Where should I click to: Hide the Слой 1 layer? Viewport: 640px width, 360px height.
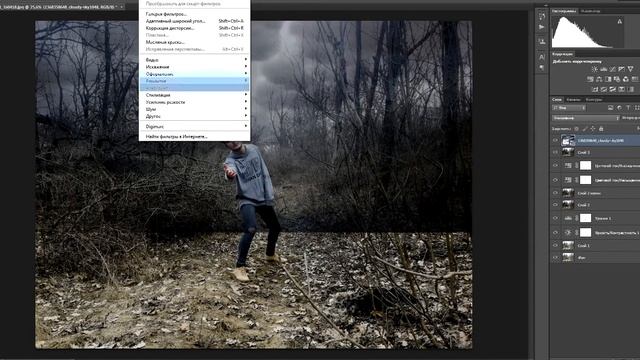555,245
